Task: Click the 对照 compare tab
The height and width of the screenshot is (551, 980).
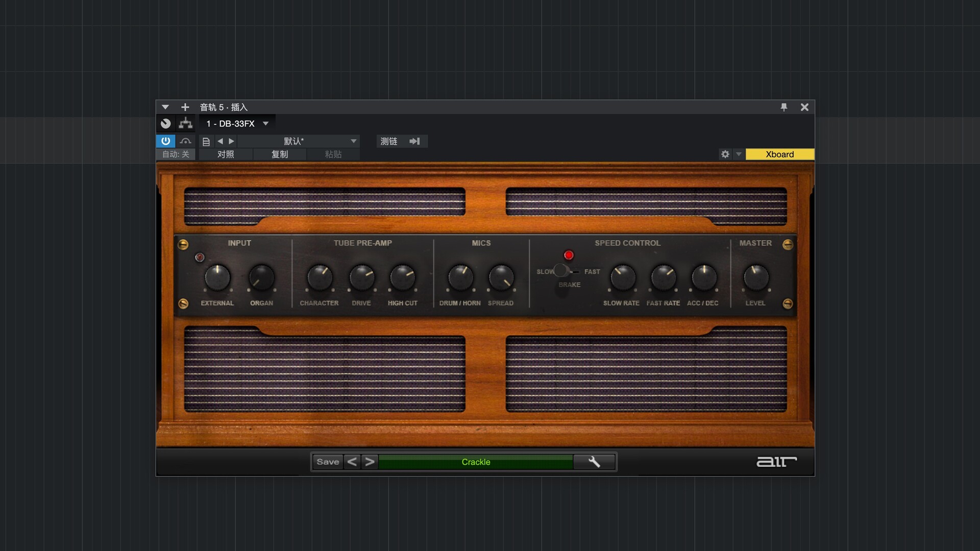Action: 226,154
